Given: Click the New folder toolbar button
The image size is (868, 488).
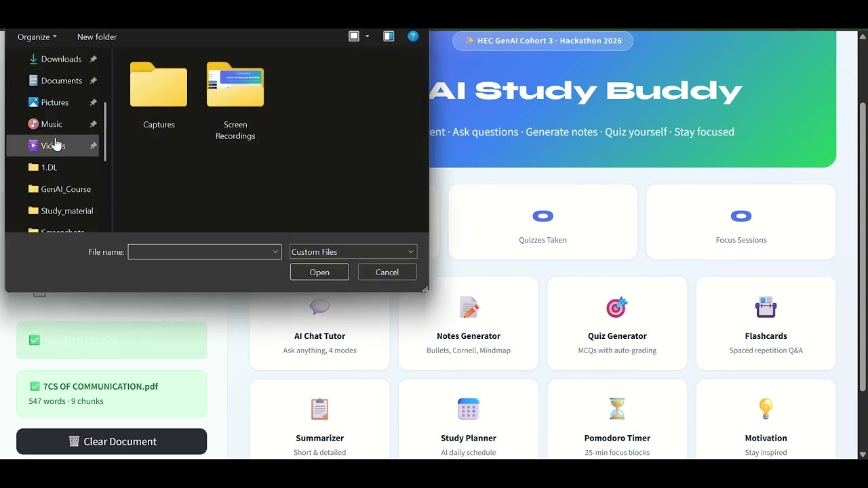Looking at the screenshot, I should [x=97, y=37].
